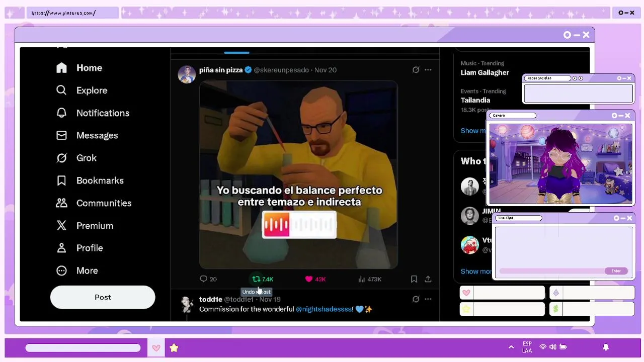The height and width of the screenshot is (362, 644).
Task: Click the left arrow in Redes Sociales window
Action: click(575, 78)
